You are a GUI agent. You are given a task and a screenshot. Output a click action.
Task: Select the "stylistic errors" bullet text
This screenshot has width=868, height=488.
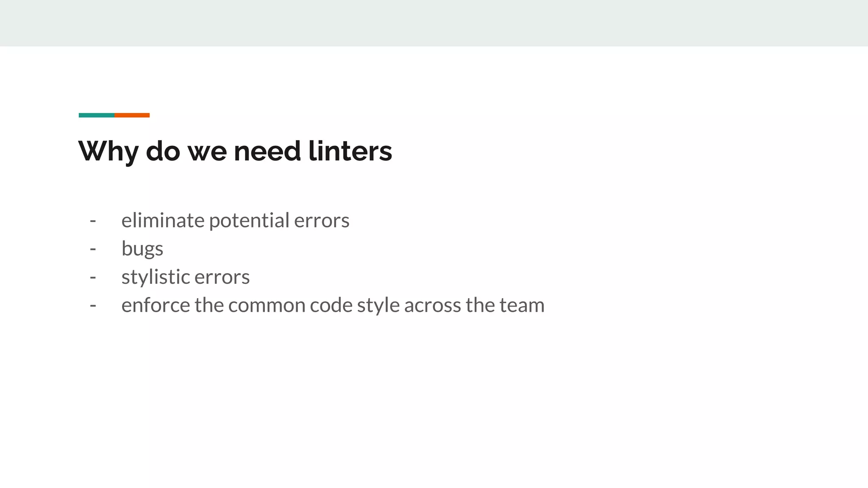[185, 277]
